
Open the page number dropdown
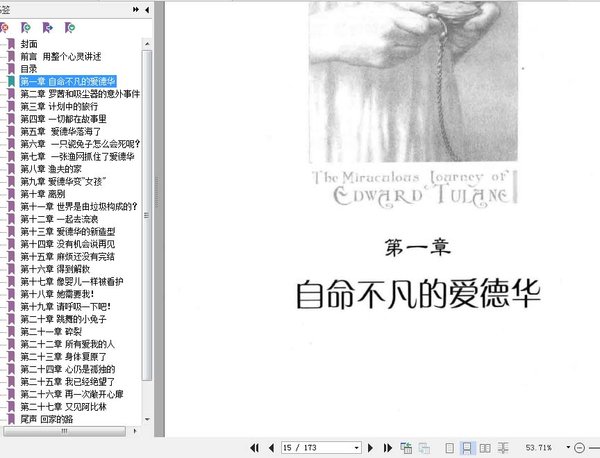click(356, 448)
